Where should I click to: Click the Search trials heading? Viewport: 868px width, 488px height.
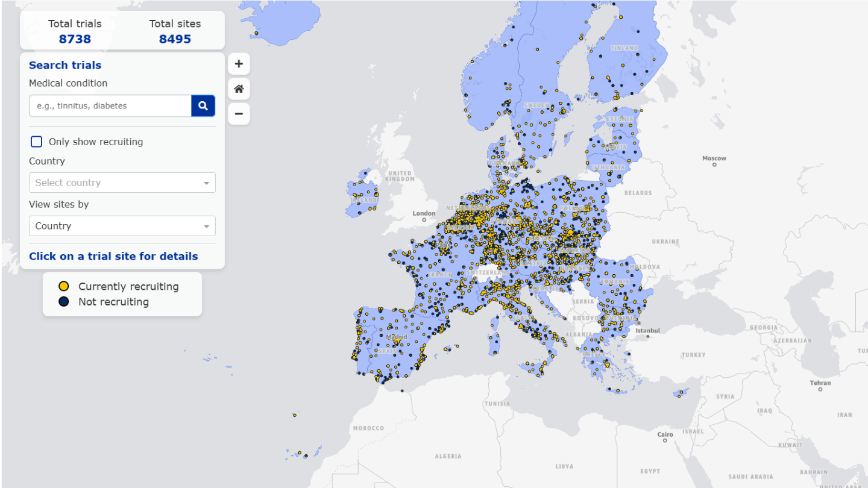65,65
